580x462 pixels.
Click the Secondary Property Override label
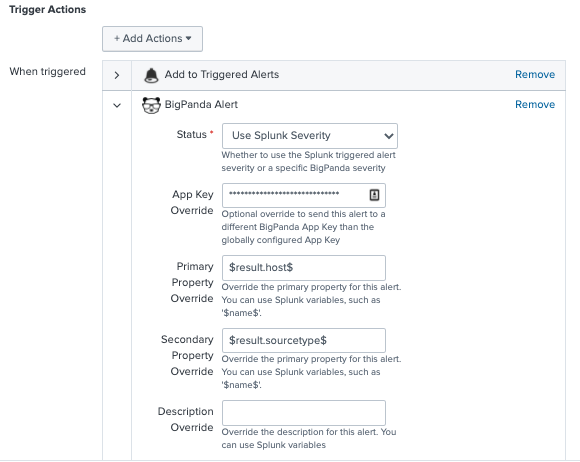pyautogui.click(x=187, y=355)
